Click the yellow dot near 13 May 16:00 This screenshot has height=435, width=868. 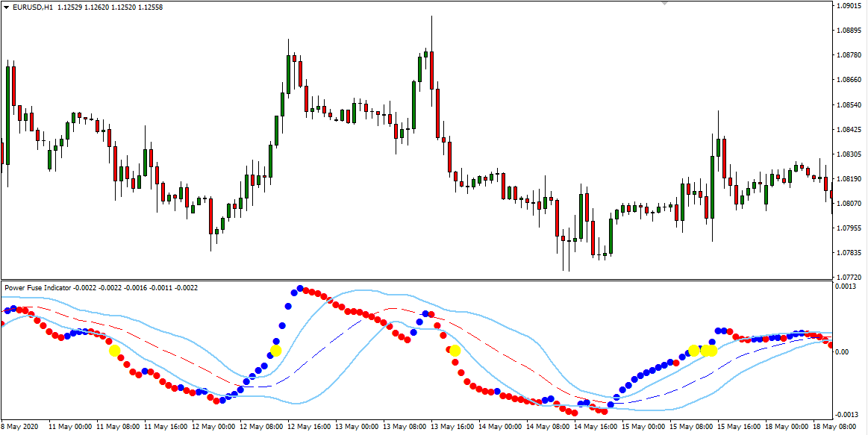[x=455, y=350]
